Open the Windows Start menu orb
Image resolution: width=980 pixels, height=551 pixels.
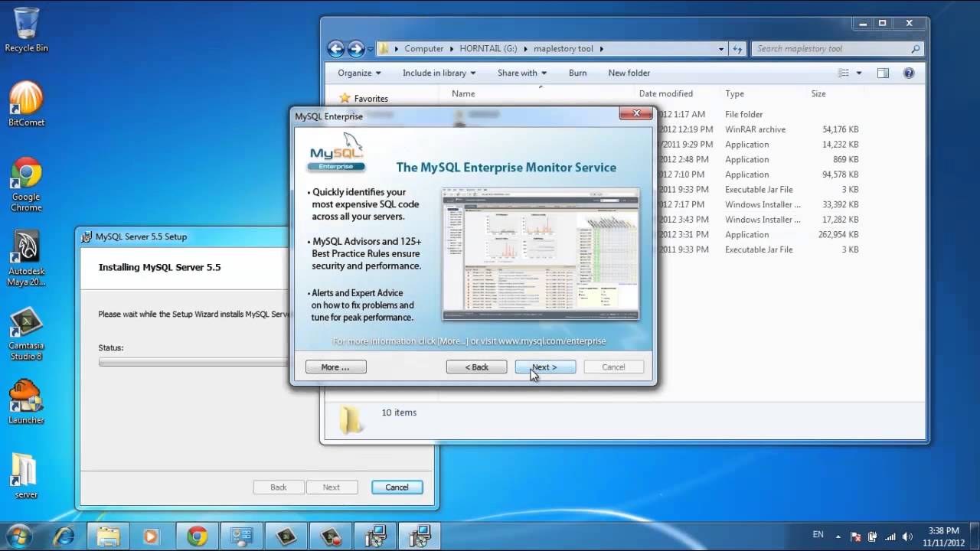point(18,536)
